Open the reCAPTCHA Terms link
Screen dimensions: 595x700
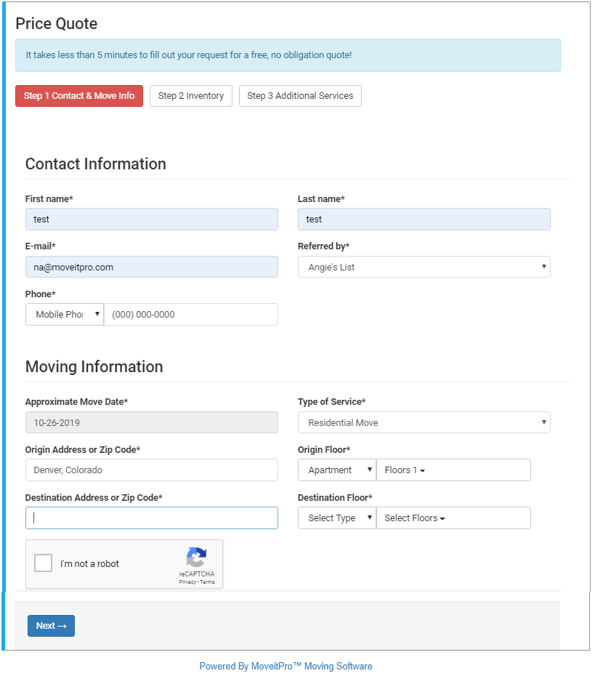(x=206, y=582)
